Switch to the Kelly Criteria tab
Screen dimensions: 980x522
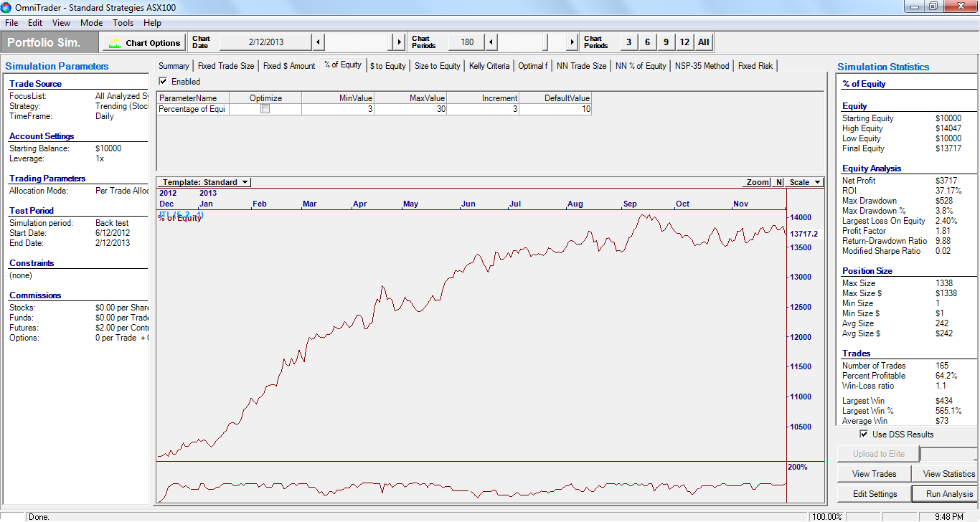(489, 65)
